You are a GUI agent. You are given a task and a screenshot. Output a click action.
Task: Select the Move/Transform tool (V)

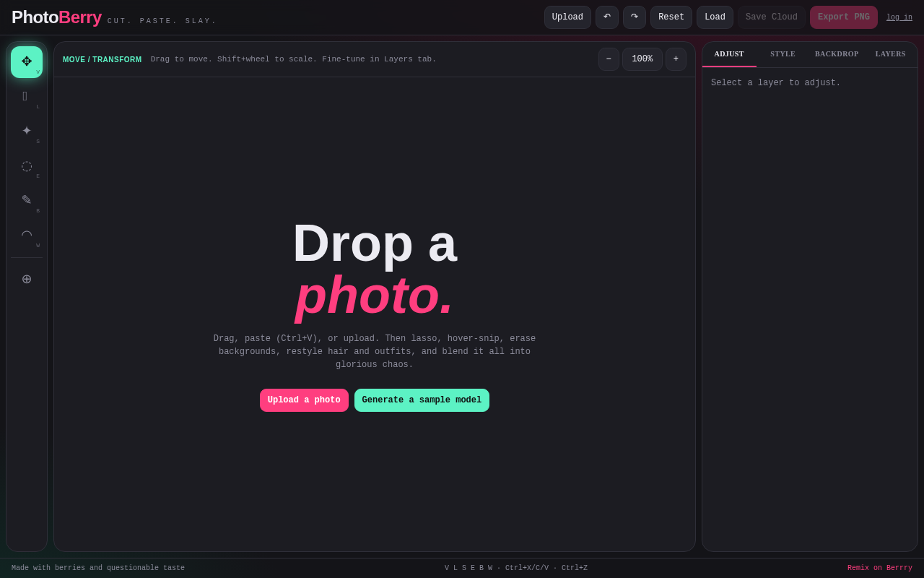[27, 62]
